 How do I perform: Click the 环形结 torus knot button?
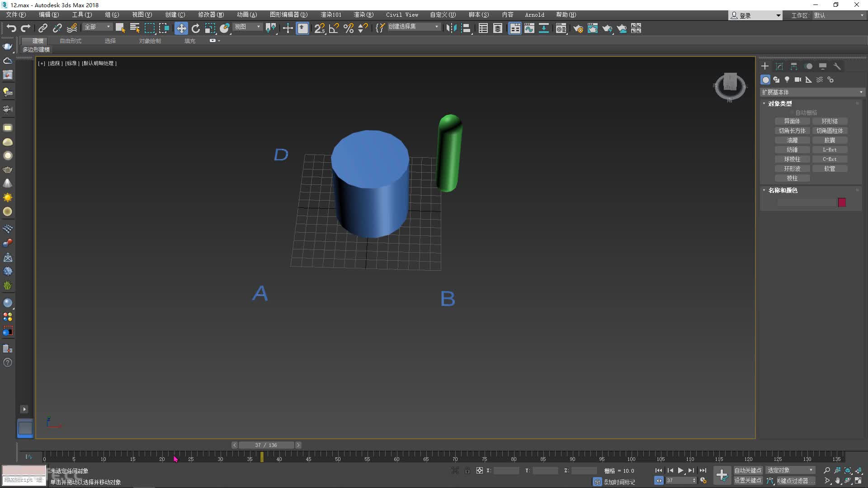(x=830, y=121)
